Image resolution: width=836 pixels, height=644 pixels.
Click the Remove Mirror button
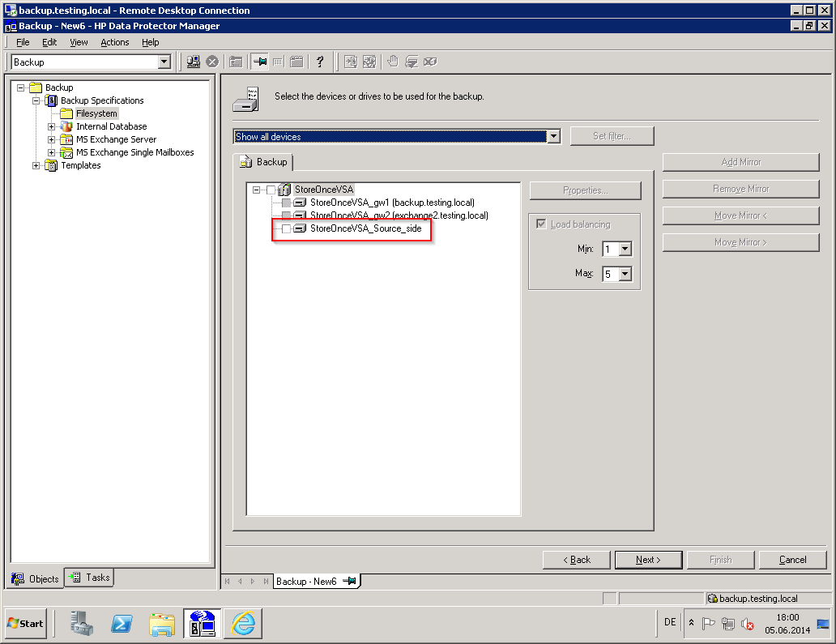click(741, 189)
